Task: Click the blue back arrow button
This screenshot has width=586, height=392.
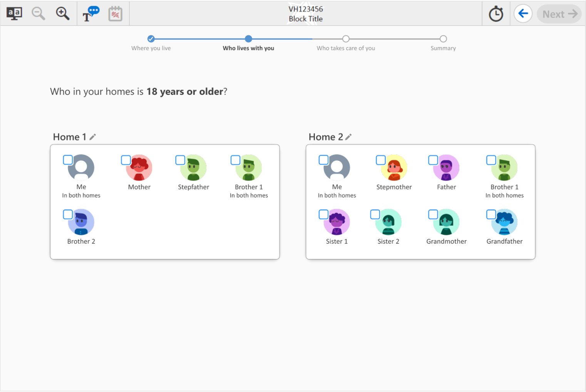Action: [x=523, y=14]
